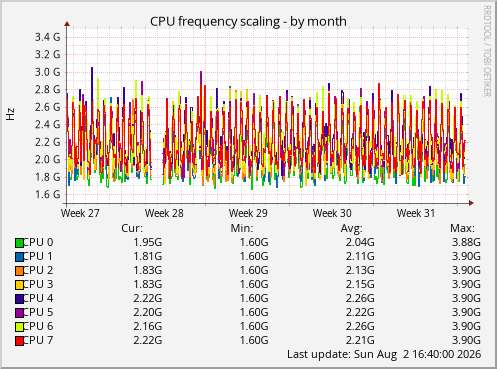Image resolution: width=497 pixels, height=369 pixels.
Task: Click CPU 2 average value 2.13G
Action: pos(360,270)
